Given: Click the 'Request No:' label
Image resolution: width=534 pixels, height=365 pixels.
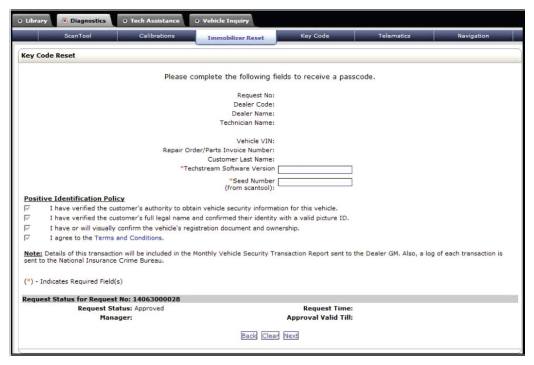Looking at the screenshot, I should click(256, 95).
